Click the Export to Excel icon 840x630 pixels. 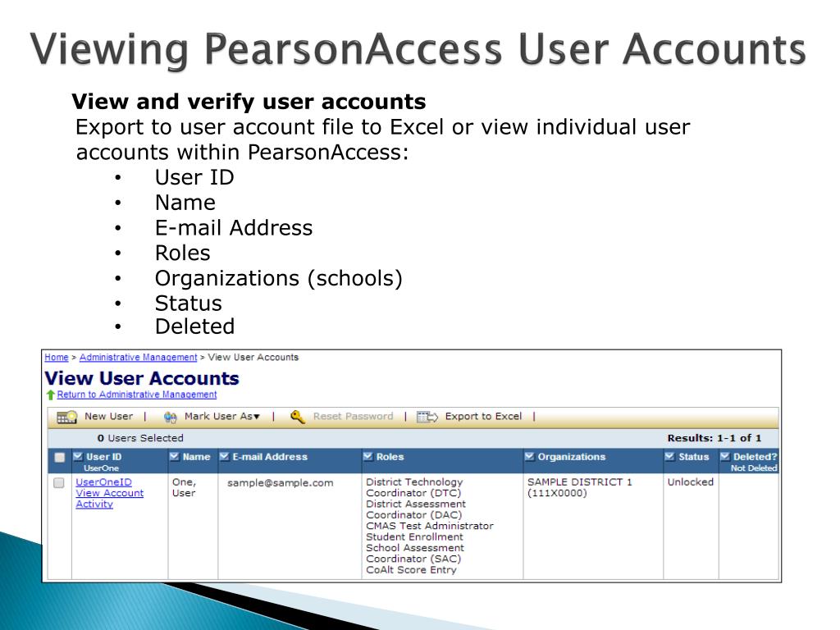pos(427,417)
